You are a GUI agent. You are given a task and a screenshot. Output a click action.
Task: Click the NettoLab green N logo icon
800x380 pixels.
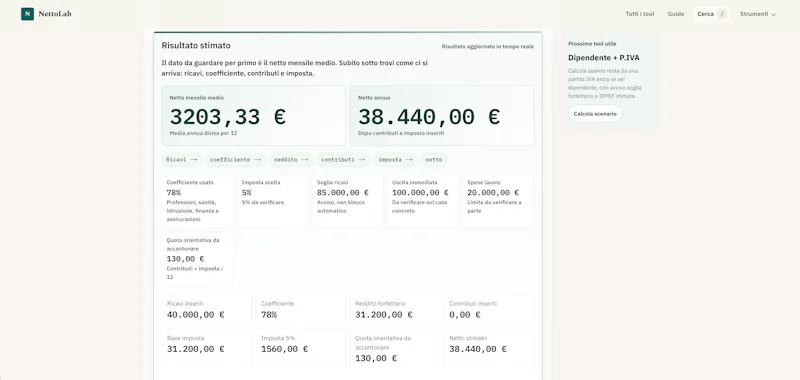(x=27, y=14)
